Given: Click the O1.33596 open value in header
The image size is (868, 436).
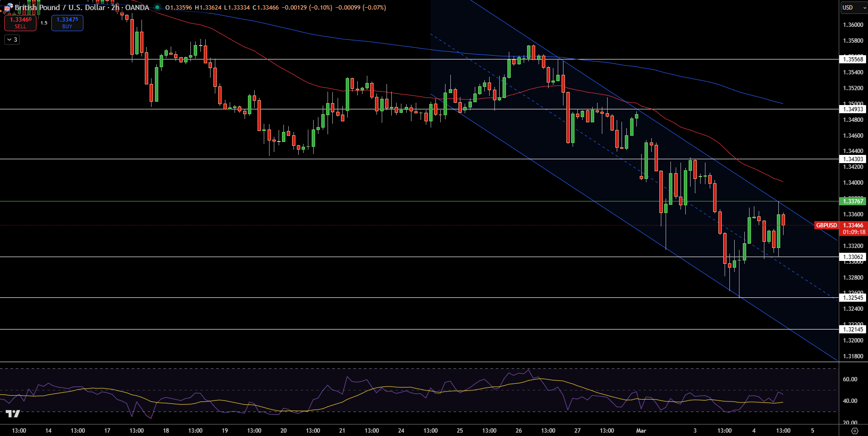Looking at the screenshot, I should pos(178,8).
